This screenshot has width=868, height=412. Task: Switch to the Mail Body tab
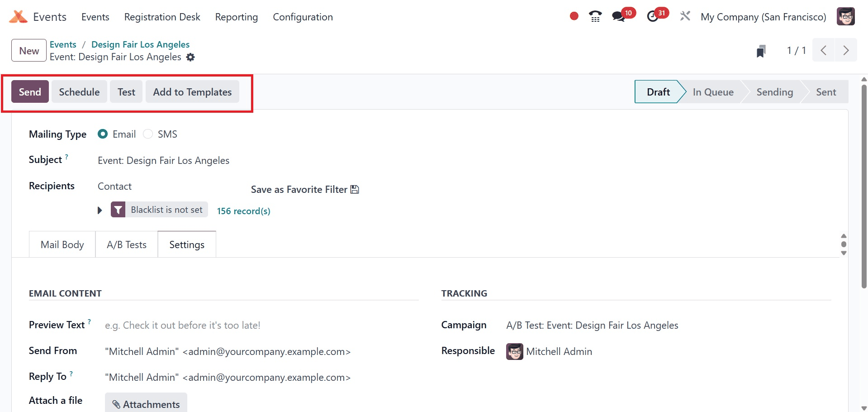tap(62, 244)
